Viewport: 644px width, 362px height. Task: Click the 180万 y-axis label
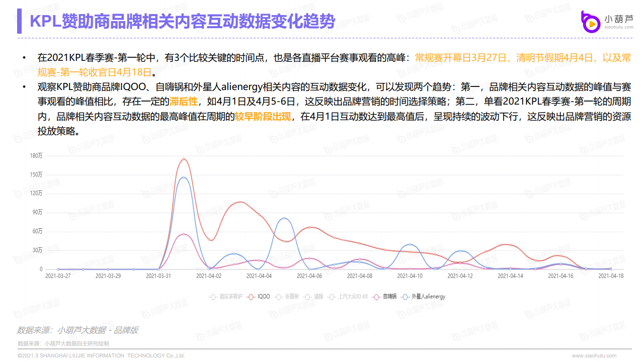pos(36,156)
